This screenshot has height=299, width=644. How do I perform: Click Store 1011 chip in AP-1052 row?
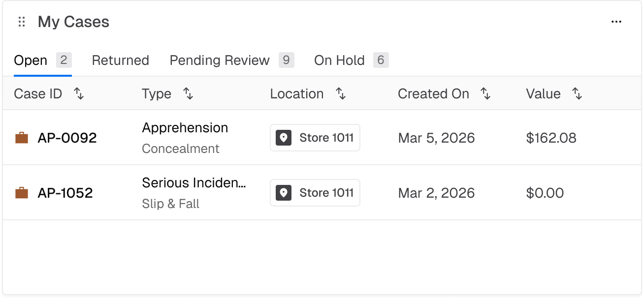315,193
